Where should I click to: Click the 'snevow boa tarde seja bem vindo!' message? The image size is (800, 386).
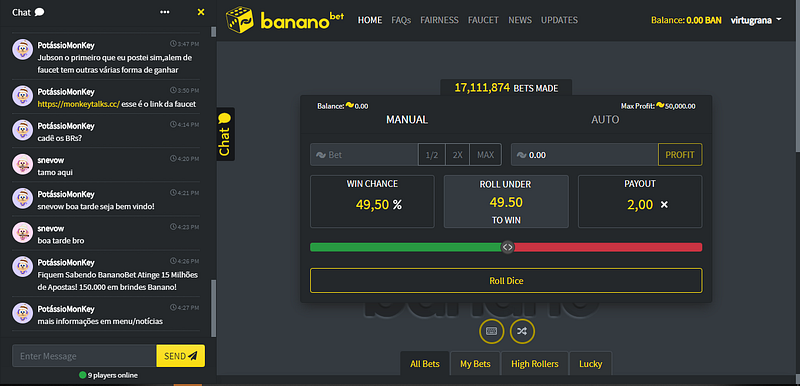pos(96,207)
